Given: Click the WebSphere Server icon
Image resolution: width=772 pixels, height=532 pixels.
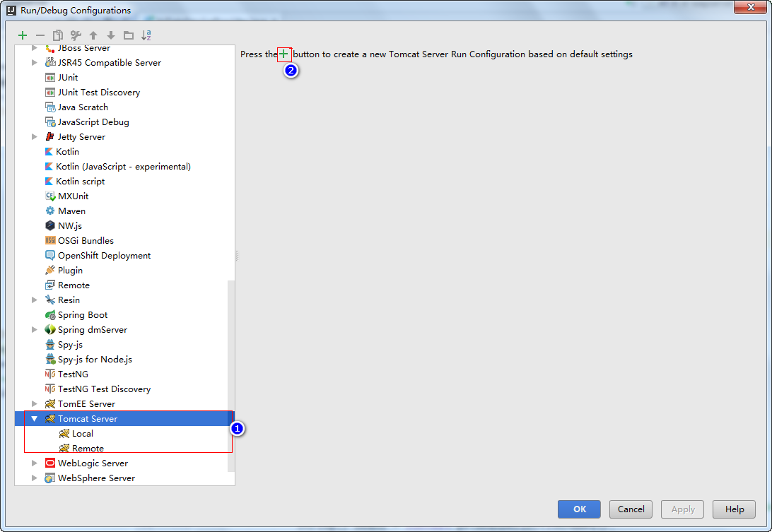Looking at the screenshot, I should point(49,478).
